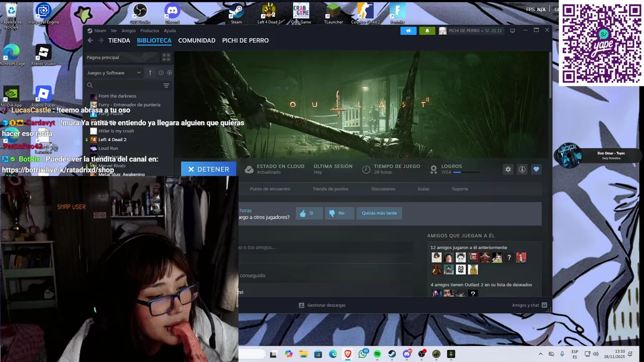Open library advanced filter options
Viewport: 644px width, 362px height.
pyautogui.click(x=166, y=85)
